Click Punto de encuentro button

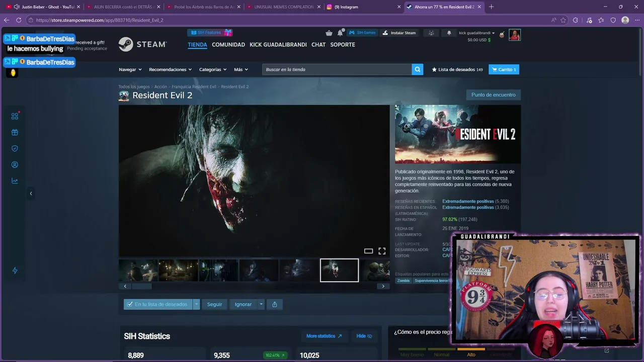point(493,95)
